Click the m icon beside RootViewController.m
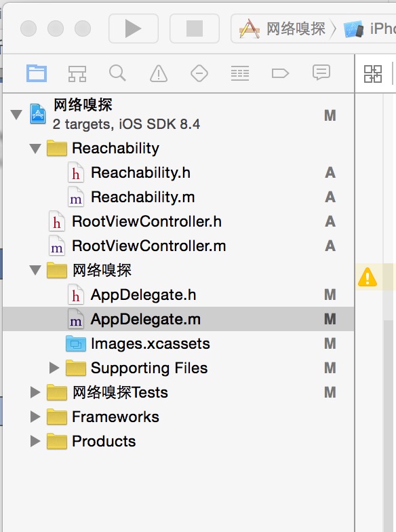Image resolution: width=396 pixels, height=532 pixels. [x=57, y=246]
